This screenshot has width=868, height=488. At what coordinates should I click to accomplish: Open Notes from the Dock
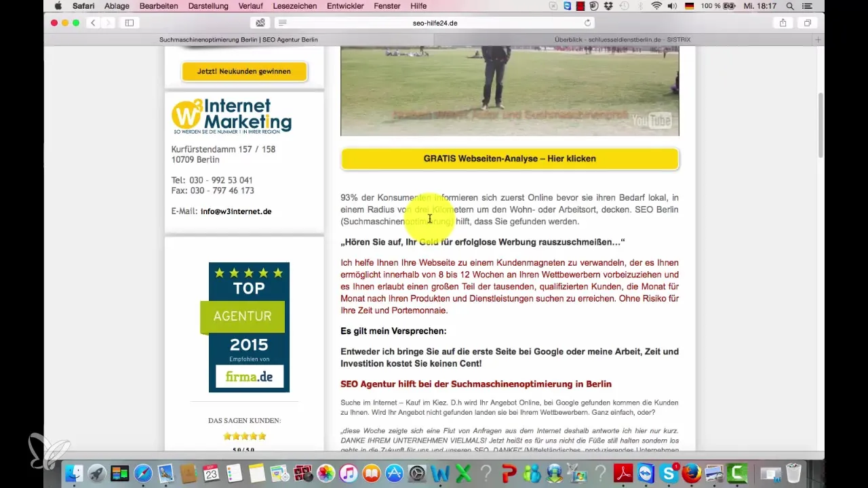[257, 473]
